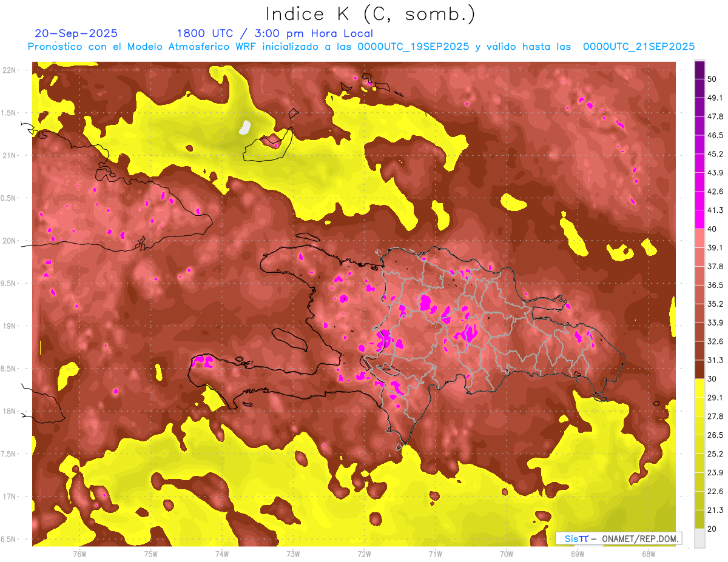Select the date label '20-Sep-2025'
This screenshot has width=728, height=562.
[76, 33]
